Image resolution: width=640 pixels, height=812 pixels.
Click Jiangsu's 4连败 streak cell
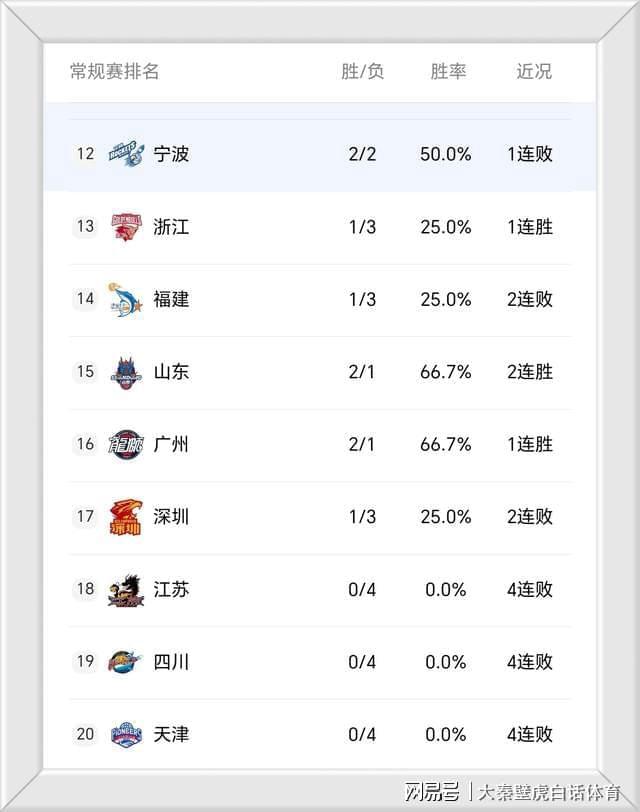529,589
